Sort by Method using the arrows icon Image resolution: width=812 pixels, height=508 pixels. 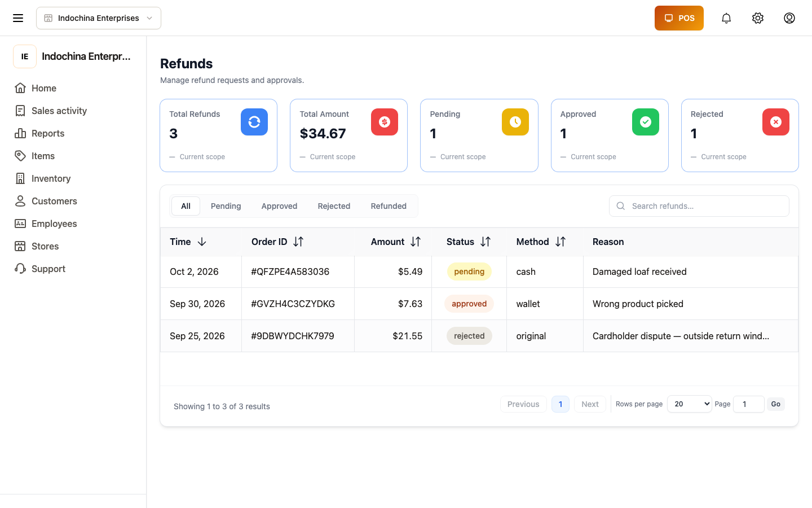click(561, 242)
